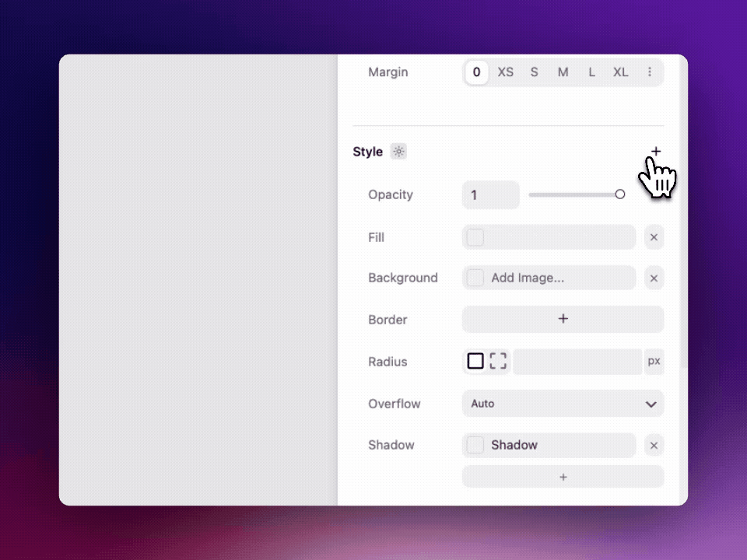Open Margin more options three-dot icon
Viewport: 747px width, 560px height.
click(x=650, y=72)
